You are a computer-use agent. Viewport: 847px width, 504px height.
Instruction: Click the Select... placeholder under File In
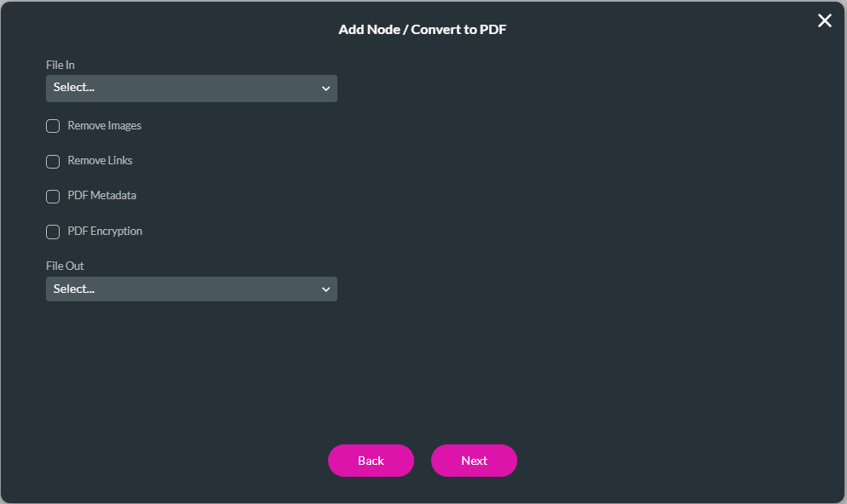pyautogui.click(x=74, y=88)
